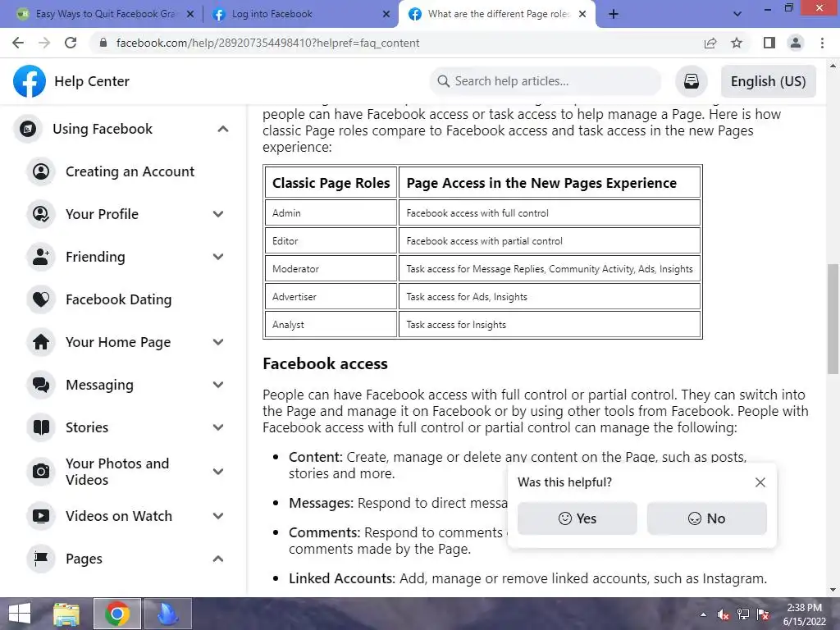
Task: Click the Chrome icon in the taskbar
Action: [x=117, y=614]
